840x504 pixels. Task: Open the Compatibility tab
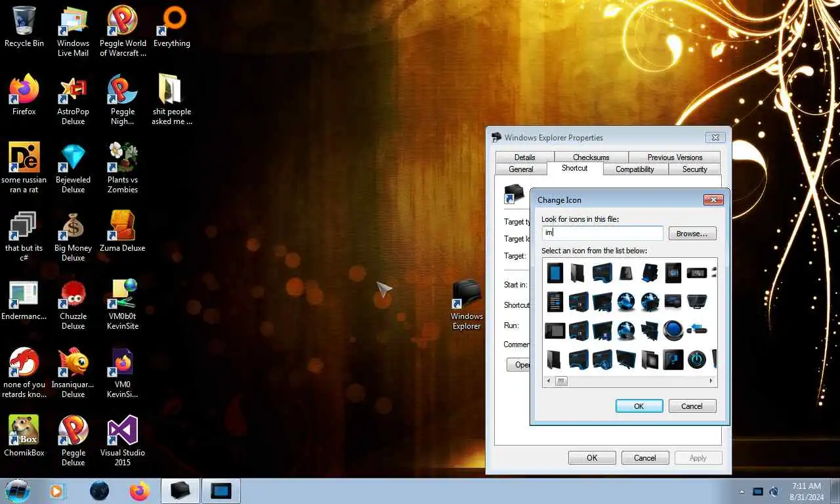pos(635,169)
